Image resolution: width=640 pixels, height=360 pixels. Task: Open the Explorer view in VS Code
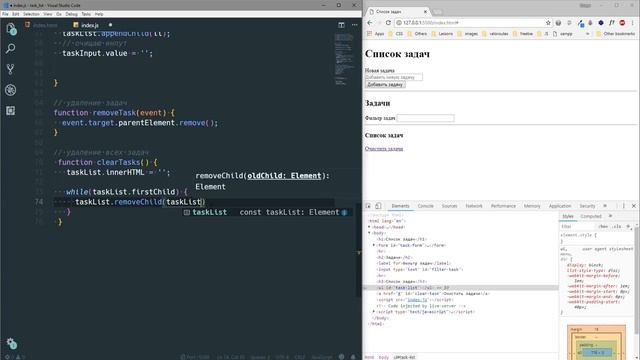11,29
